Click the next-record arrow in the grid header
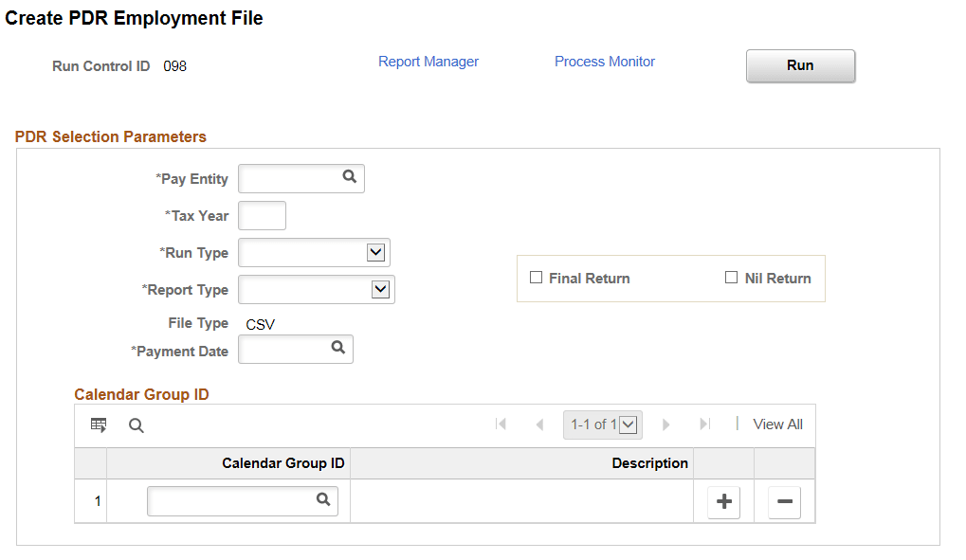Screen dimensions: 966x560 [666, 424]
